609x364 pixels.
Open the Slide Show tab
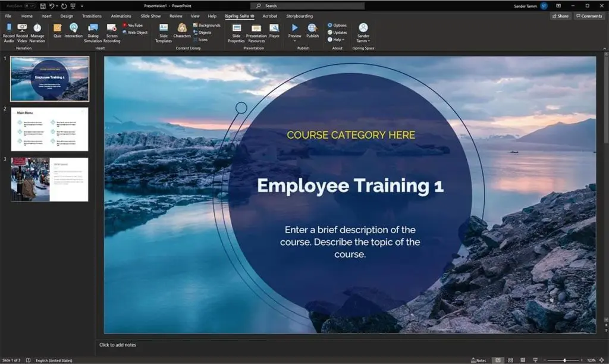tap(150, 16)
